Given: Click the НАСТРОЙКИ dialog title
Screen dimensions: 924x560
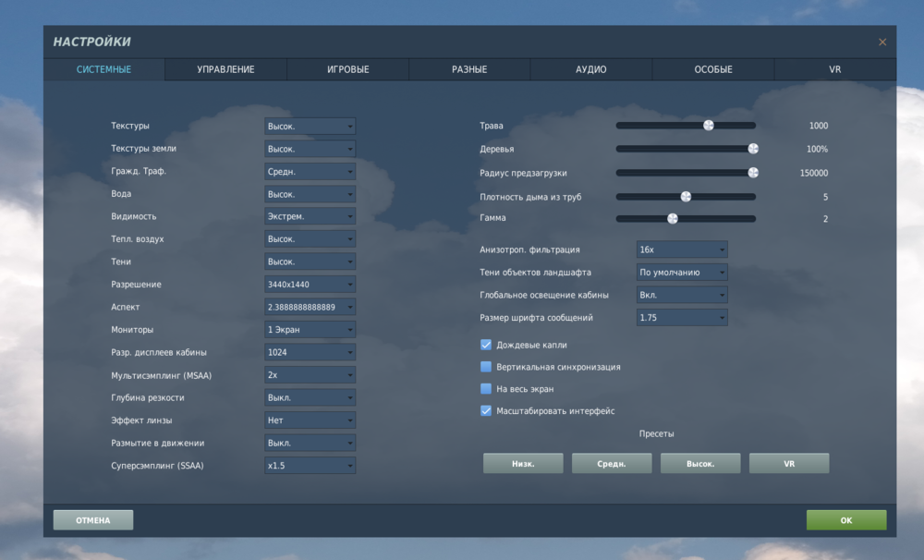Looking at the screenshot, I should click(91, 42).
